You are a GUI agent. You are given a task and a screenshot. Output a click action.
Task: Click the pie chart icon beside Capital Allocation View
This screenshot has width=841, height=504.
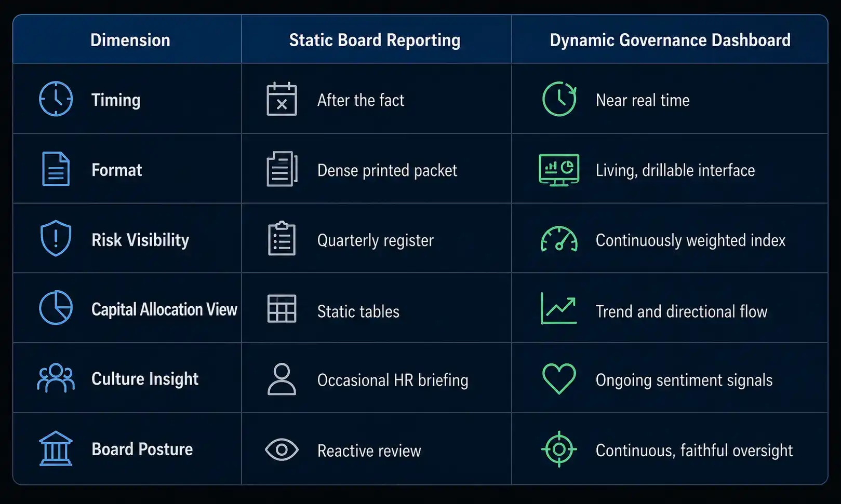(x=56, y=308)
